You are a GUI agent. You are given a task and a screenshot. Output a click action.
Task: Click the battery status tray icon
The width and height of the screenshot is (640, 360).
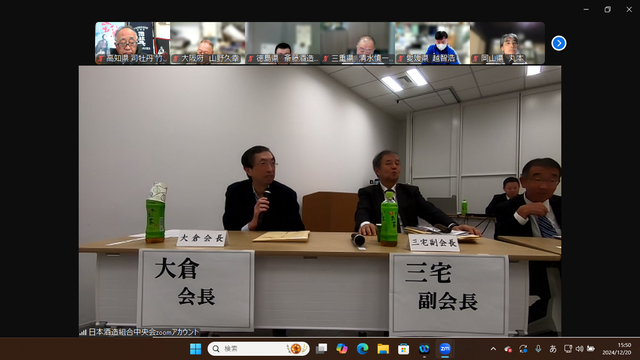[591, 349]
